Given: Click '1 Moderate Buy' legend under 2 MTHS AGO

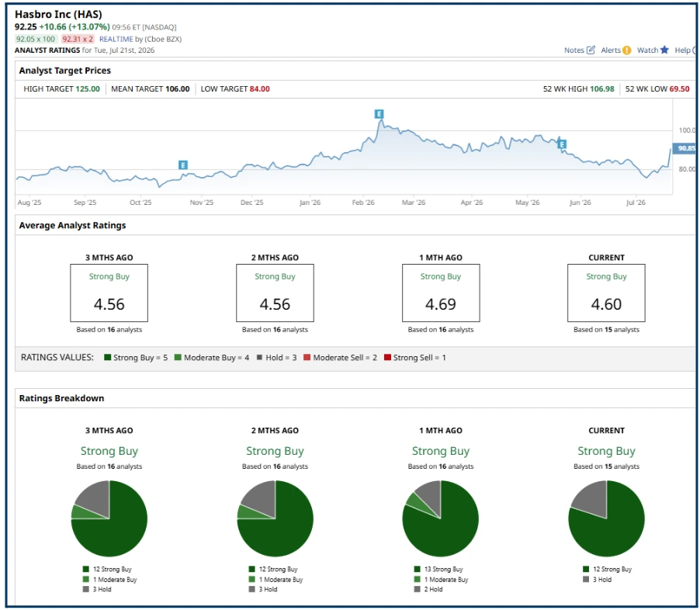Looking at the screenshot, I should tap(281, 580).
